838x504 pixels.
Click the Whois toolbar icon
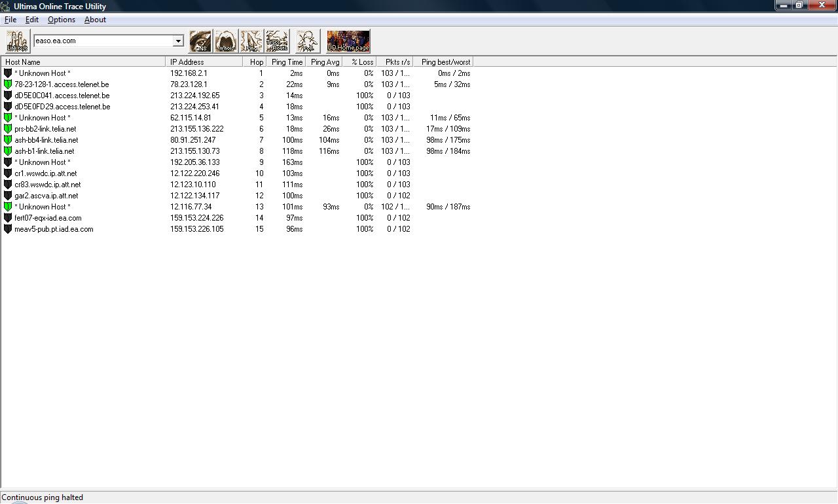pyautogui.click(x=226, y=41)
